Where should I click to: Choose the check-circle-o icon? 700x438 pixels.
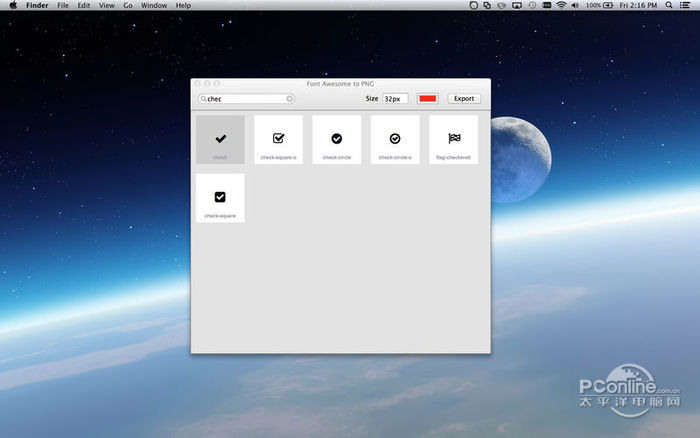coord(395,139)
